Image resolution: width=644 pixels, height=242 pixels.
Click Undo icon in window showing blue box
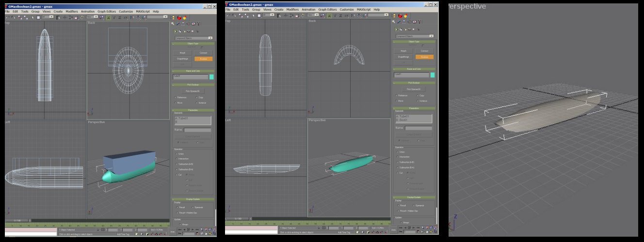coord(8,17)
